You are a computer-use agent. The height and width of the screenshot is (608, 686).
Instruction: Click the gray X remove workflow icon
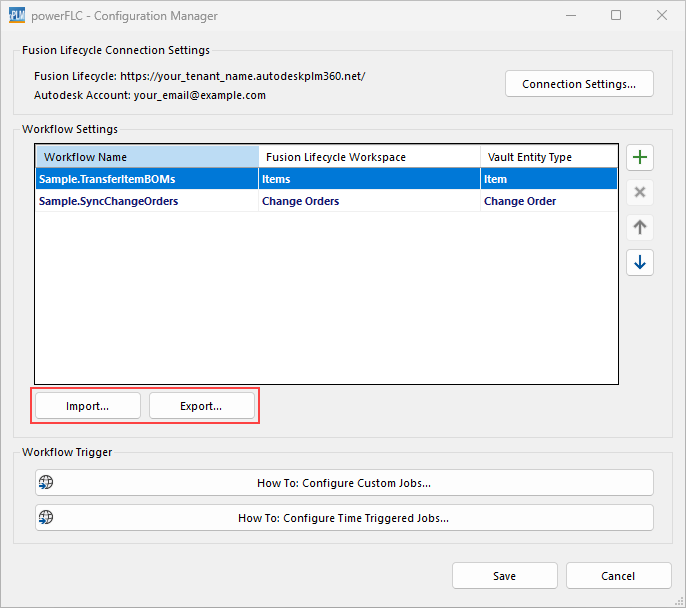[640, 192]
